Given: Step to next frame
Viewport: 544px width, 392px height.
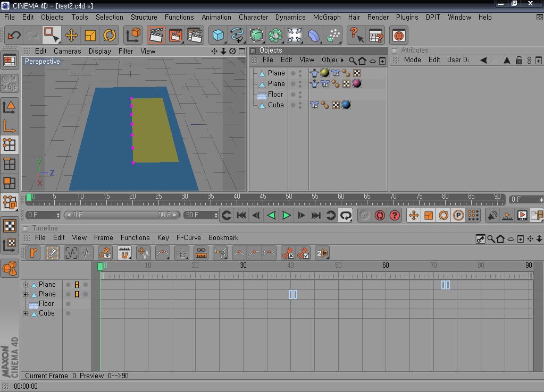Looking at the screenshot, I should click(301, 215).
